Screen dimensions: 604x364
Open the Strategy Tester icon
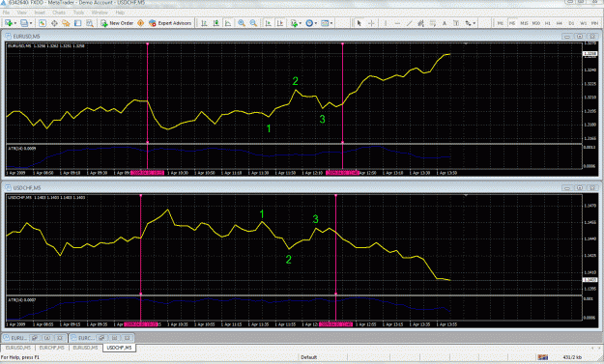[x=89, y=23]
